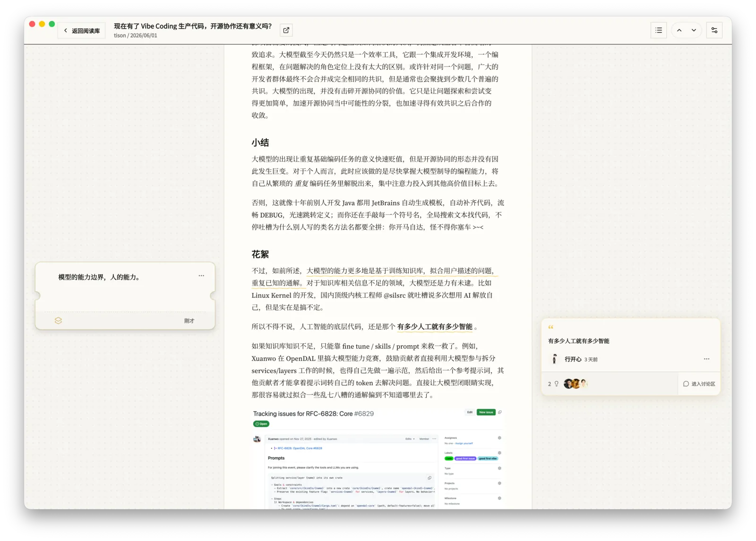The height and width of the screenshot is (541, 756).
Task: Click the 3 天前 timestamp
Action: (591, 360)
